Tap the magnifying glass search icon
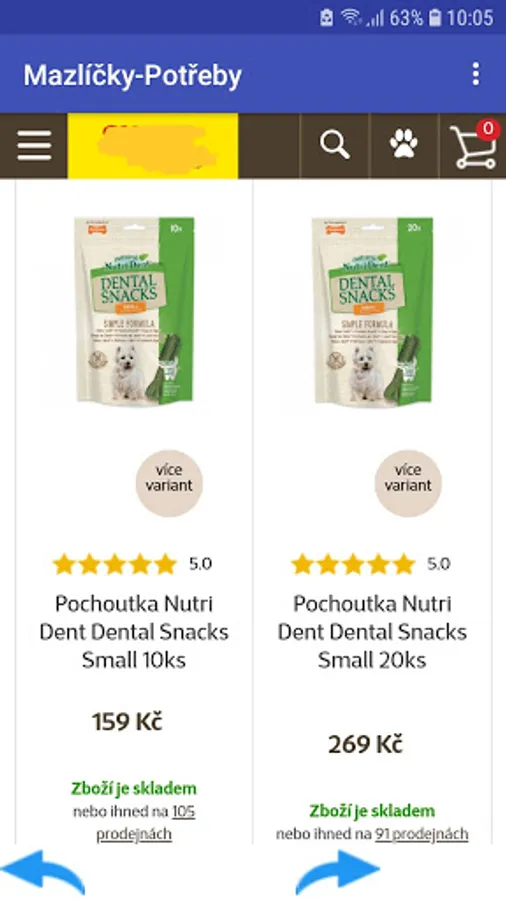Screen dimensions: 506x900 [334, 145]
